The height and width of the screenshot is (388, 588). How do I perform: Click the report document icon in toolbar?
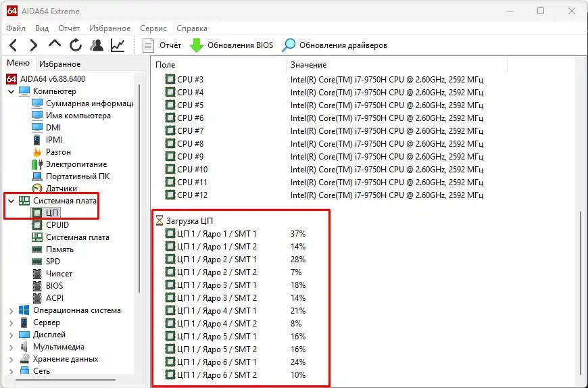tap(148, 45)
